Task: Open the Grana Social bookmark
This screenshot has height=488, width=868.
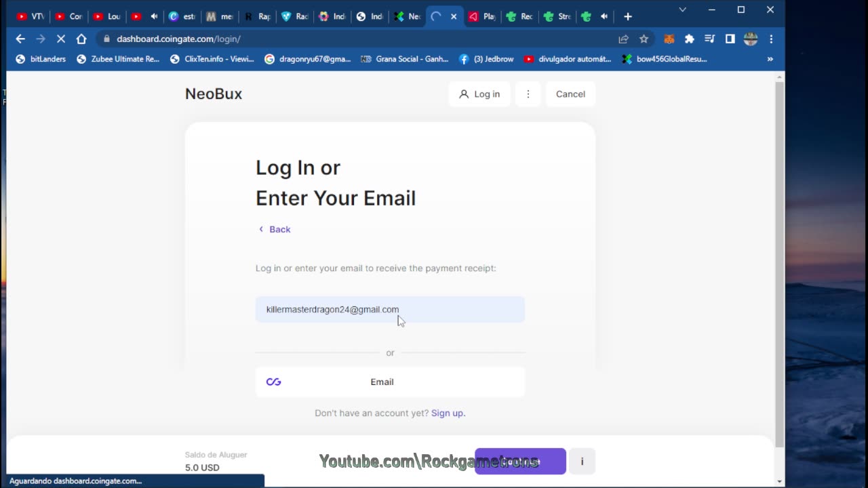Action: pyautogui.click(x=404, y=59)
